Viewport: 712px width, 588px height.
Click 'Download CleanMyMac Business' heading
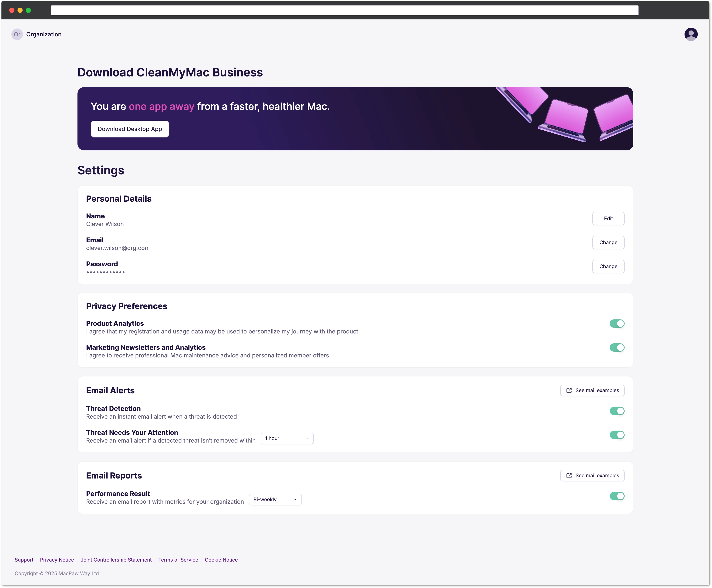(x=170, y=73)
